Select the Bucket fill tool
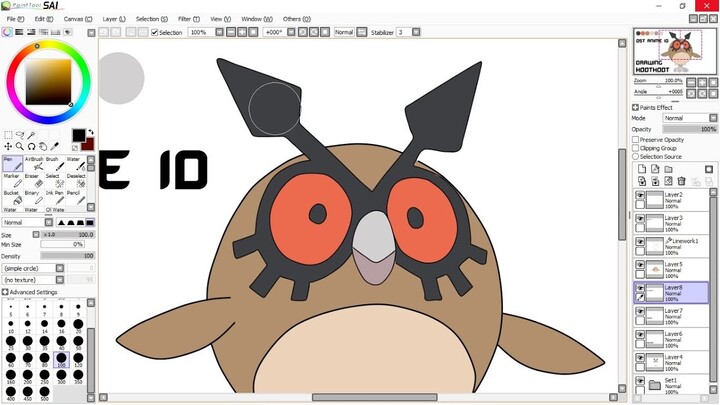Screen dimensions: 720x405 (x=12, y=198)
